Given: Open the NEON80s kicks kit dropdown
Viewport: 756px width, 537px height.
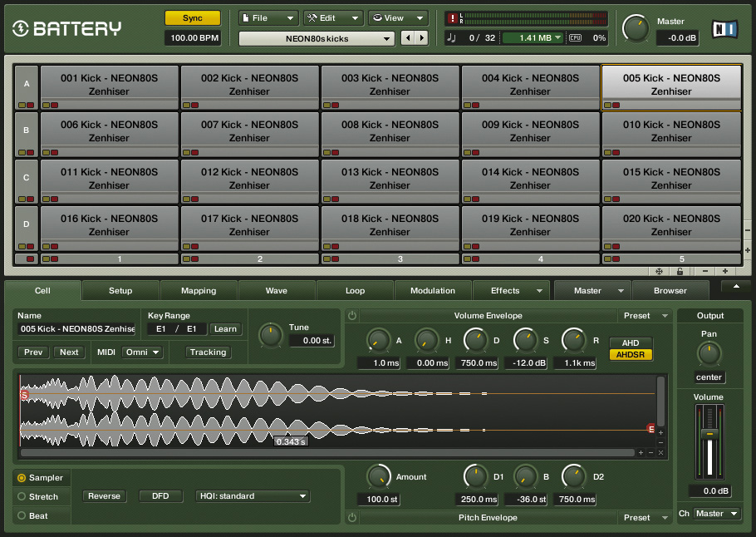Looking at the screenshot, I should coord(317,38).
